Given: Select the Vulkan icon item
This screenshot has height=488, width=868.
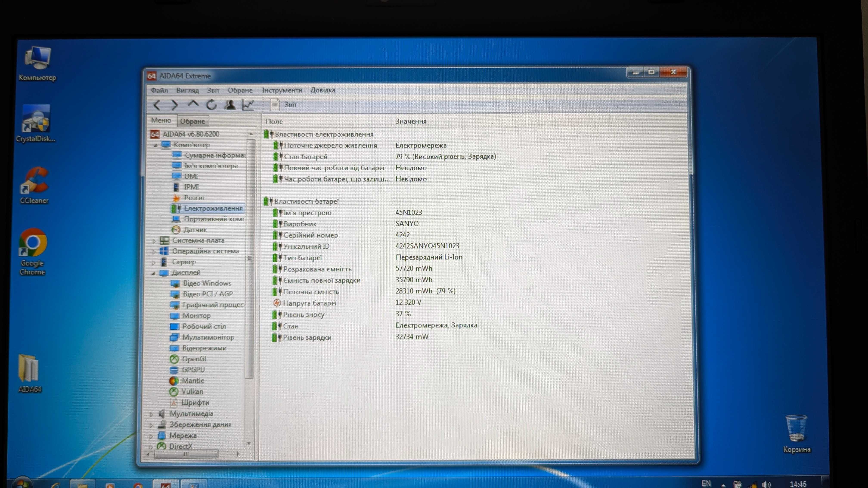Looking at the screenshot, I should click(x=174, y=392).
